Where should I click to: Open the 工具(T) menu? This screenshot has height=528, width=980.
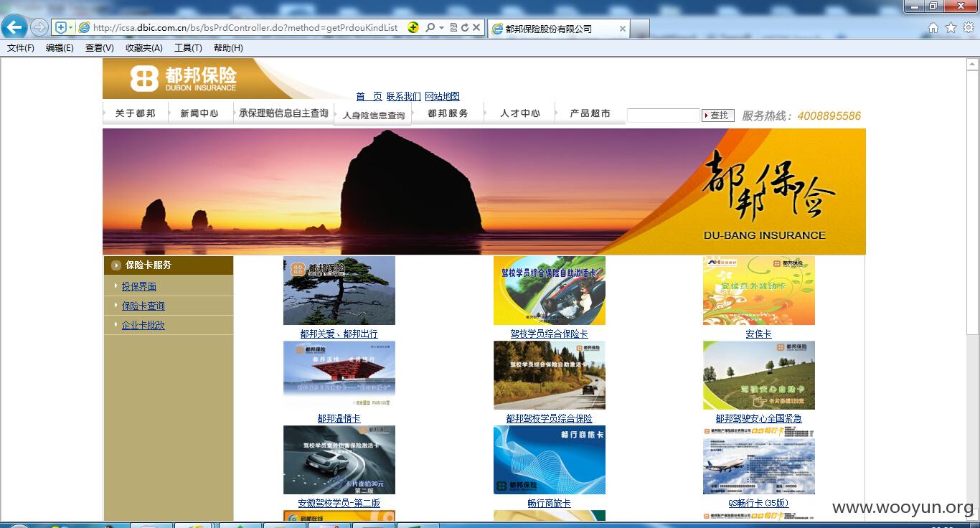(x=188, y=48)
